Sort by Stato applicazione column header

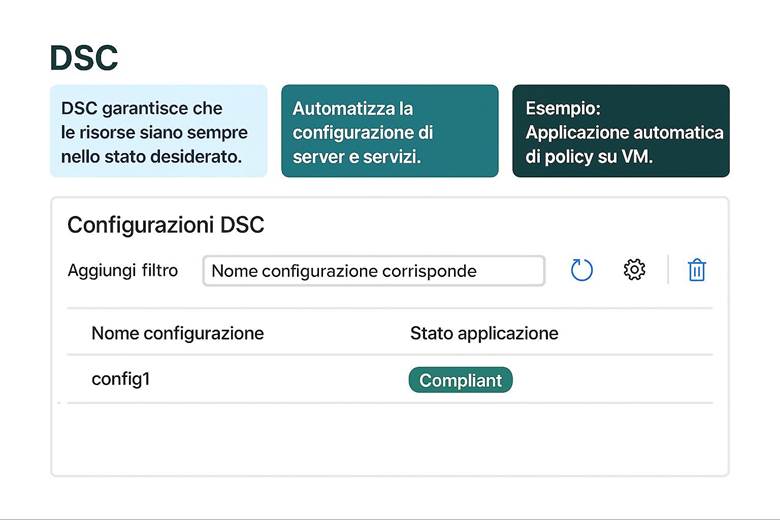coord(484,333)
